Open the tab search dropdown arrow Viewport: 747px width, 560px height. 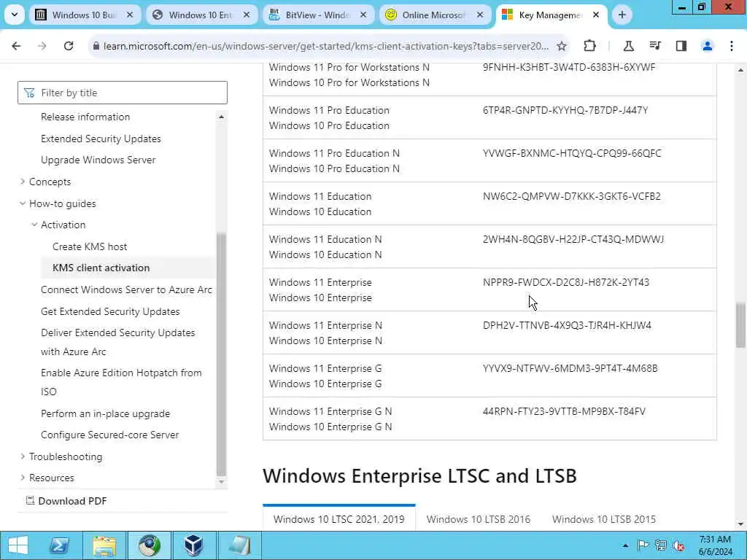pyautogui.click(x=15, y=15)
